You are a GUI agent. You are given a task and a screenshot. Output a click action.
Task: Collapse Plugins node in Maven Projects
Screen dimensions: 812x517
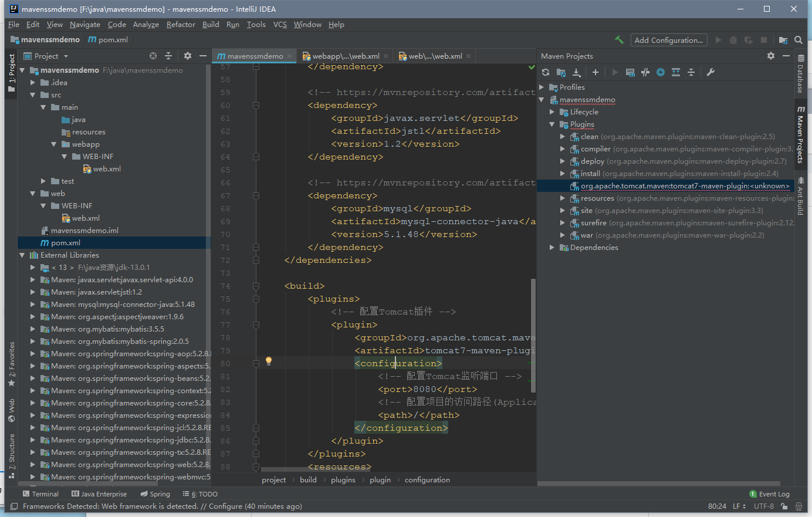[552, 124]
